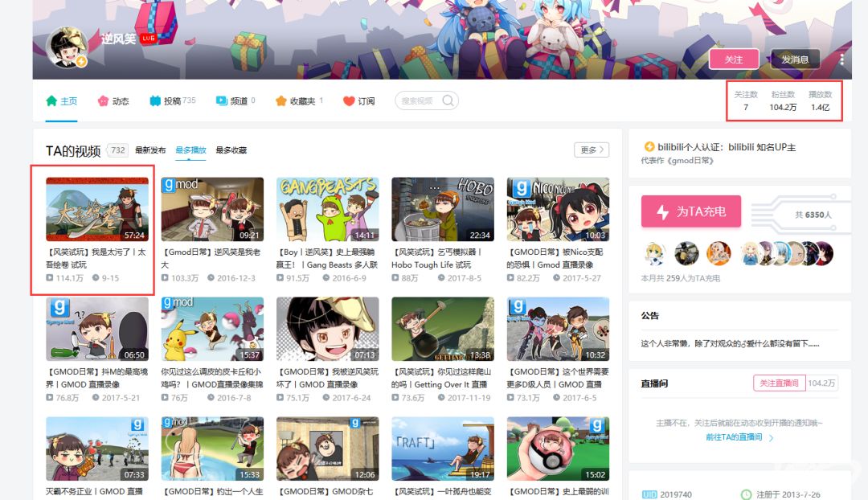Image resolution: width=868 pixels, height=500 pixels.
Task: Click the bilibili verification lightning icon
Action: click(649, 147)
